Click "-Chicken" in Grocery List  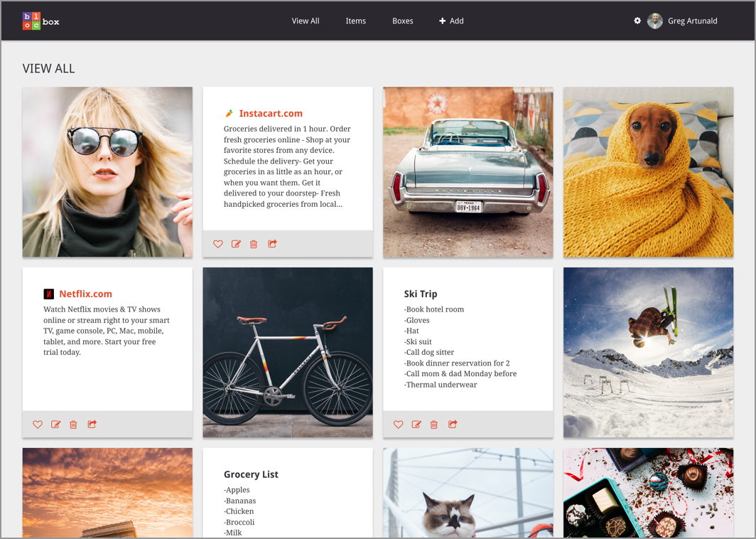pyautogui.click(x=239, y=511)
